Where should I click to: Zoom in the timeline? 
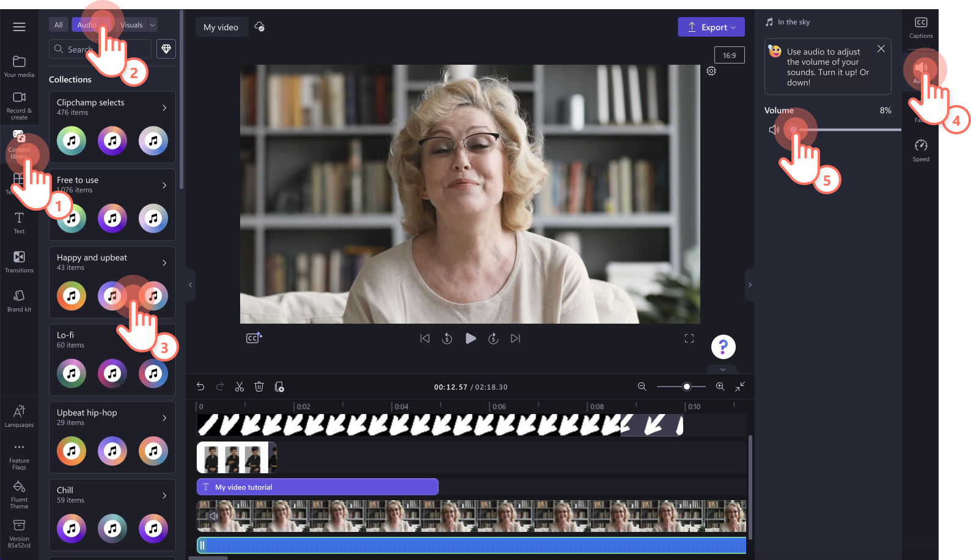(720, 387)
